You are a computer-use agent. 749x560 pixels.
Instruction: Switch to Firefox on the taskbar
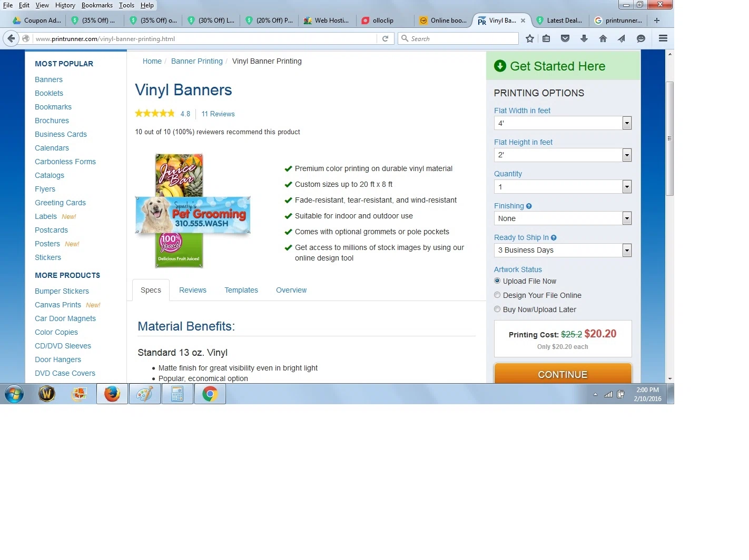[x=112, y=394]
